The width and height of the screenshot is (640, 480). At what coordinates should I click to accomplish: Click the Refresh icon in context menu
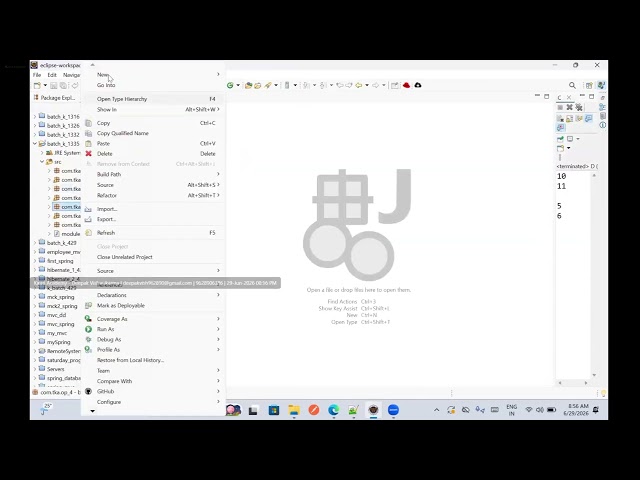(x=88, y=233)
